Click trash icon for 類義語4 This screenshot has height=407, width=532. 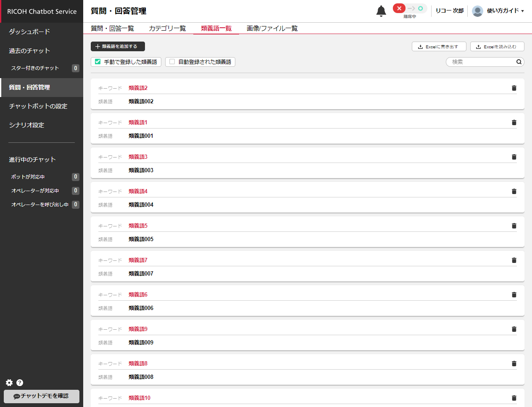click(x=514, y=192)
